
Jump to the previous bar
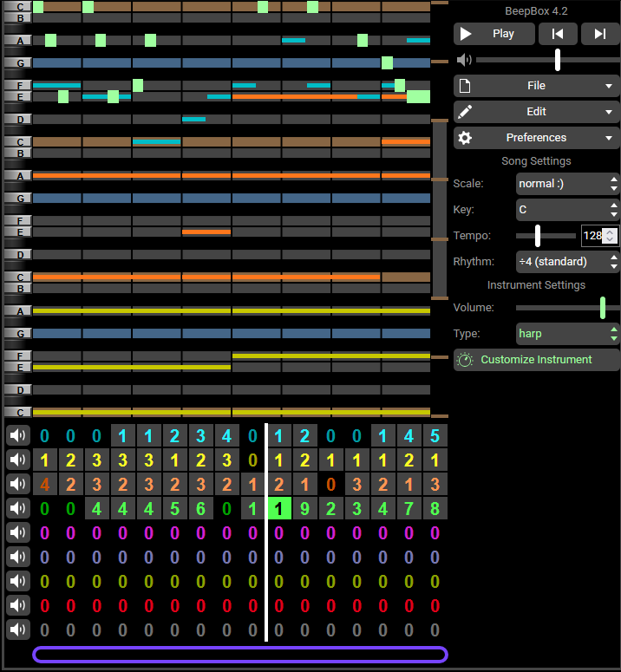[x=558, y=34]
